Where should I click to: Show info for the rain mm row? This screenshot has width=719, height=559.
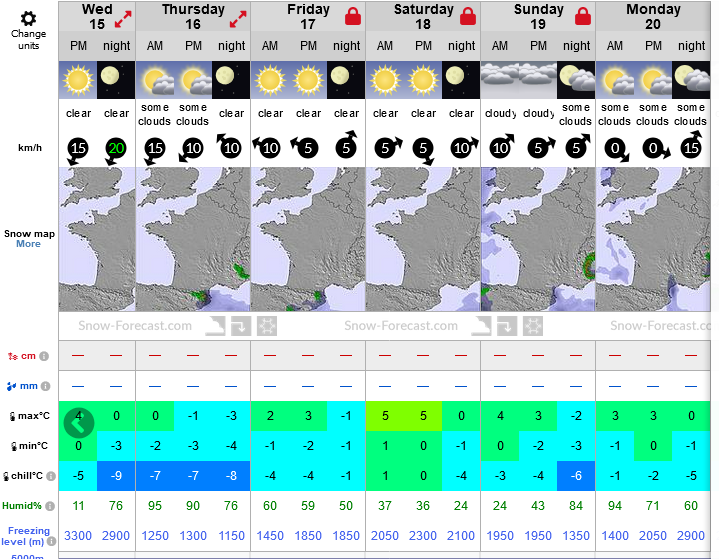pos(45,387)
